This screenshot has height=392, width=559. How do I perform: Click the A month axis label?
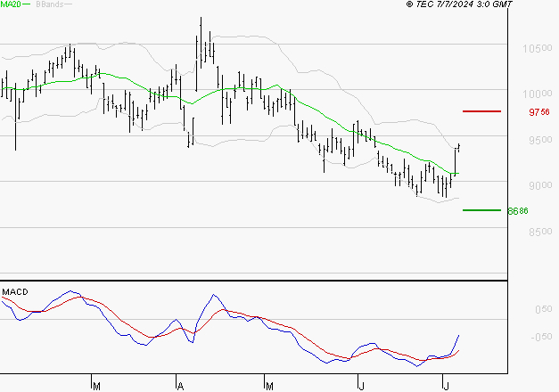pyautogui.click(x=180, y=387)
